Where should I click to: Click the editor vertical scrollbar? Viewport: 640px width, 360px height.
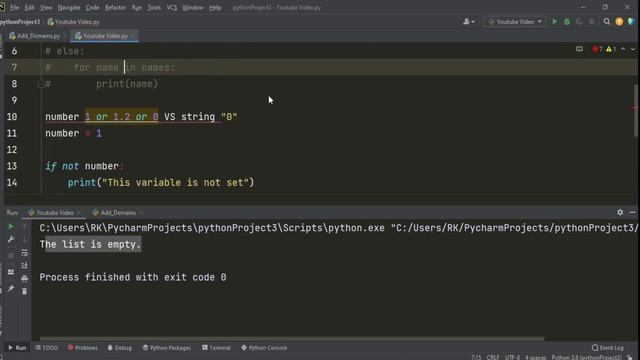tap(636, 110)
